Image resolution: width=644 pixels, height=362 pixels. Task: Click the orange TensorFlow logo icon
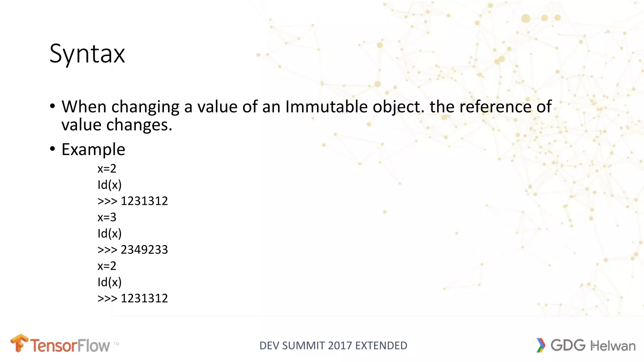pos(19,343)
